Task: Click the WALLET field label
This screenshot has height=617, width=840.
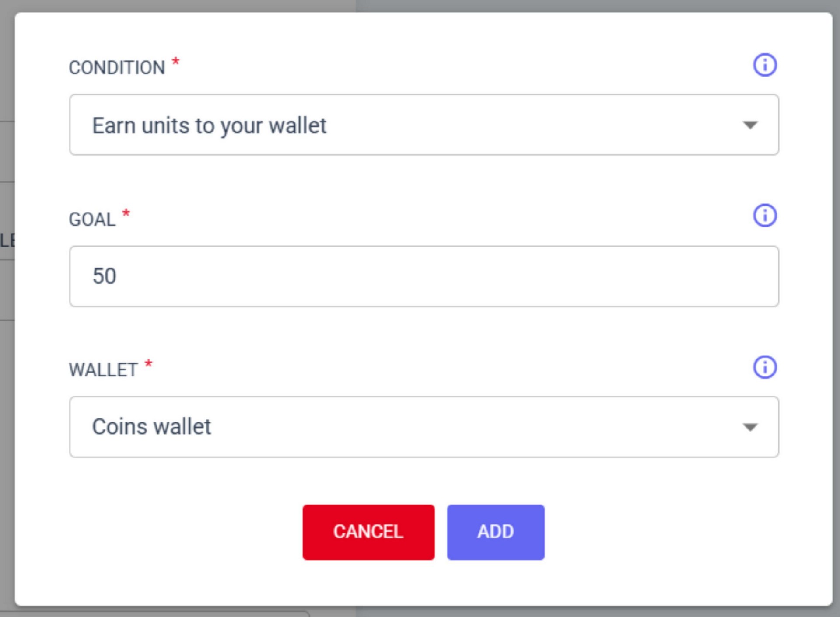Action: coord(103,370)
